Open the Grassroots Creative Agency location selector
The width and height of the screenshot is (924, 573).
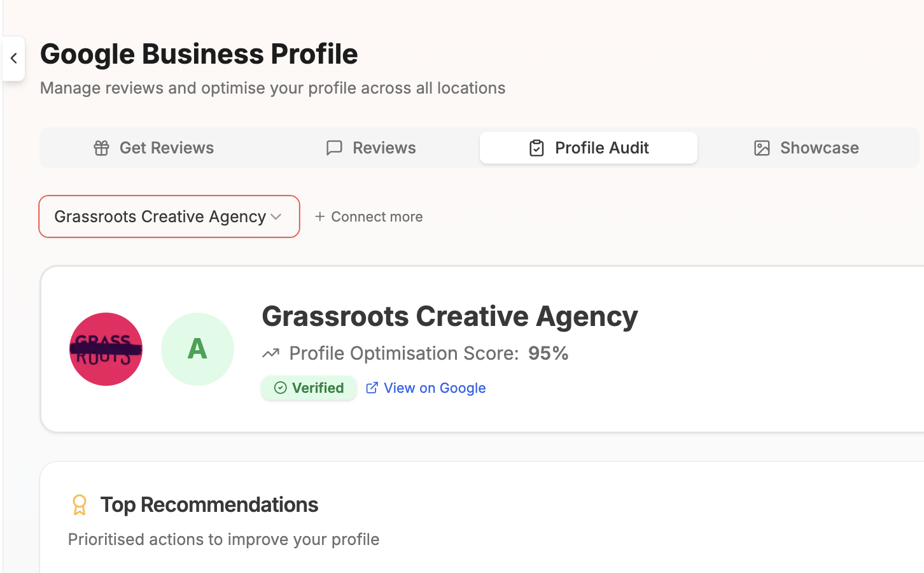(169, 216)
